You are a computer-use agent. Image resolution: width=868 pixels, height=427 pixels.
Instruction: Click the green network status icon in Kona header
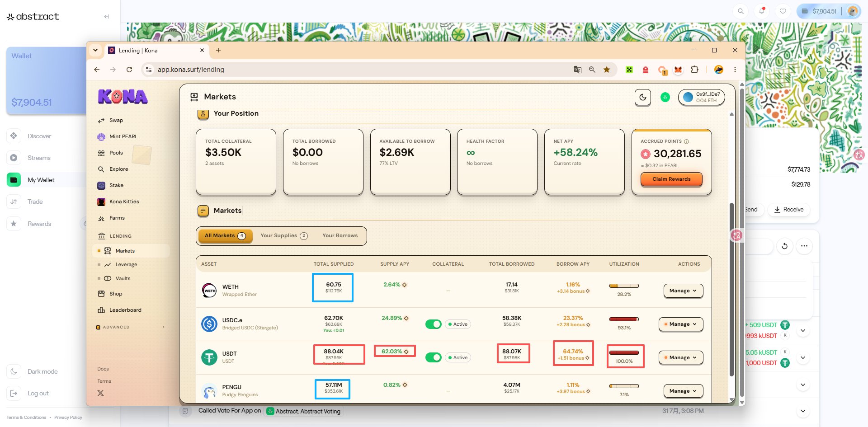(665, 97)
